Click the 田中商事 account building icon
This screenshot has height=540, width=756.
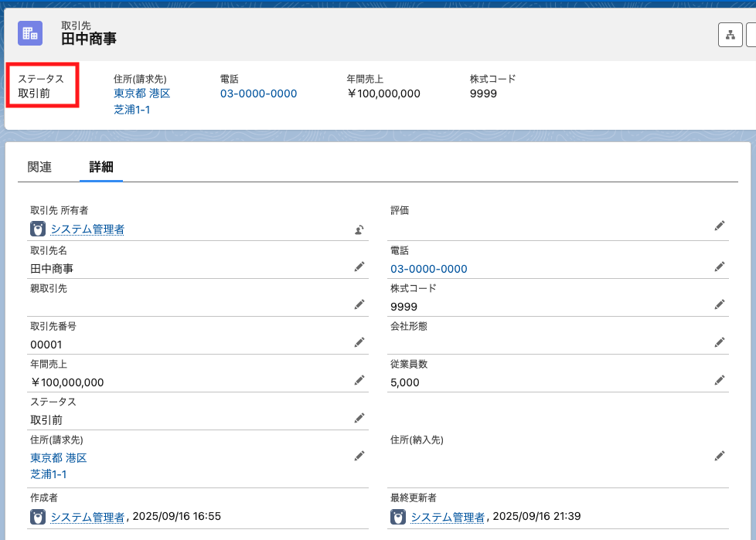click(x=30, y=33)
